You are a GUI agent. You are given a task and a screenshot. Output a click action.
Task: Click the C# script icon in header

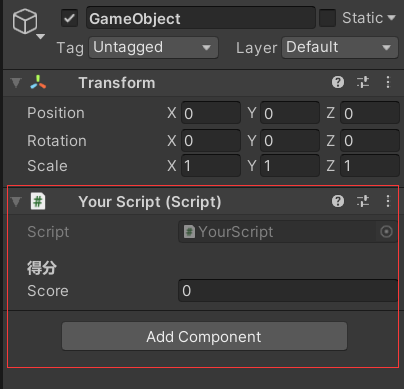(38, 201)
